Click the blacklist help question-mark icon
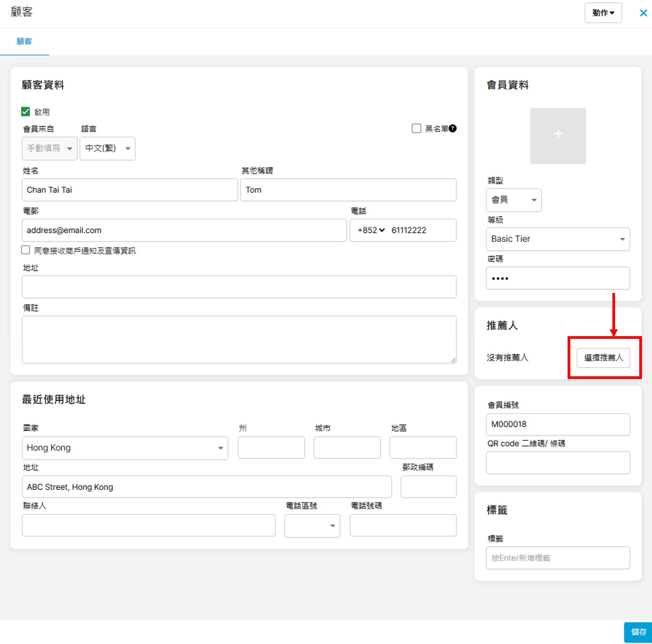Image resolution: width=652 pixels, height=644 pixels. [x=452, y=129]
